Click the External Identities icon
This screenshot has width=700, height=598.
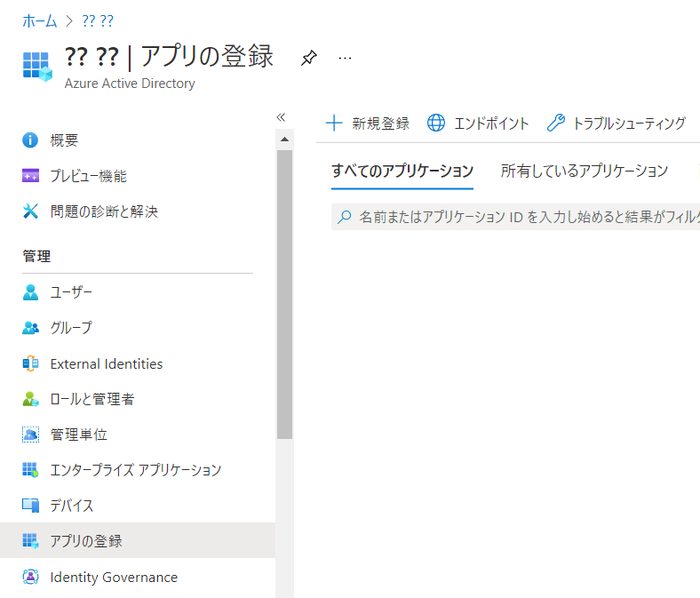point(30,363)
